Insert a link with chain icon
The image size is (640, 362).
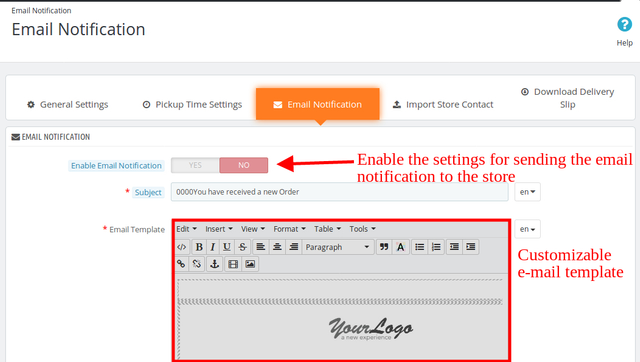(181, 264)
